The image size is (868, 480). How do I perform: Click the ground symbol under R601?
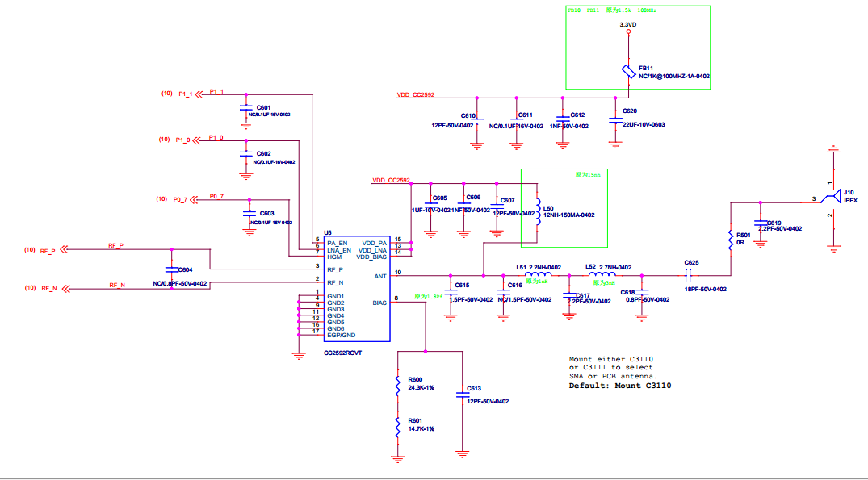coord(397,458)
